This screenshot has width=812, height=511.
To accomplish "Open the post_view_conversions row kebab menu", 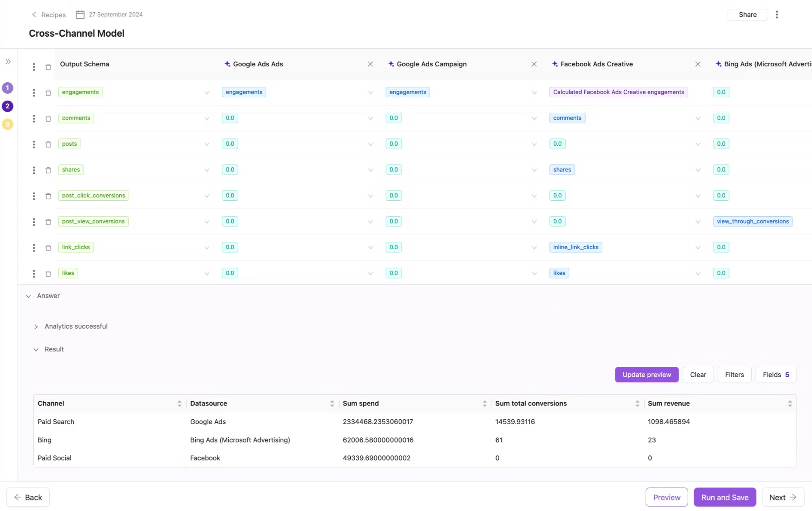I will [34, 222].
